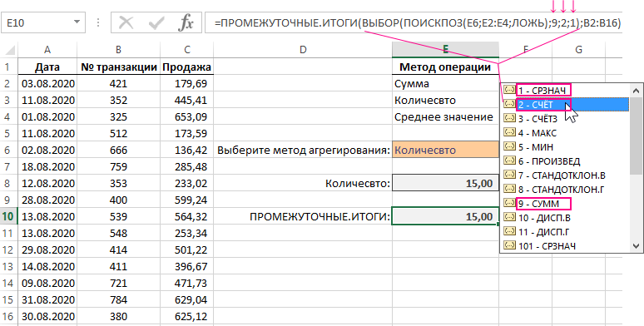Screen dimensions: 644x326
Task: Select column D header
Action: pyautogui.click(x=303, y=50)
